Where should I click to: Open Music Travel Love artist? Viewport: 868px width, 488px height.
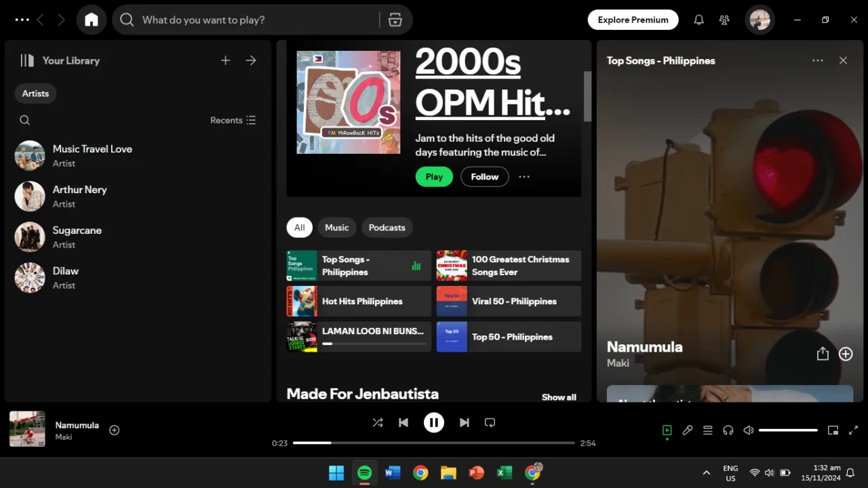138,156
